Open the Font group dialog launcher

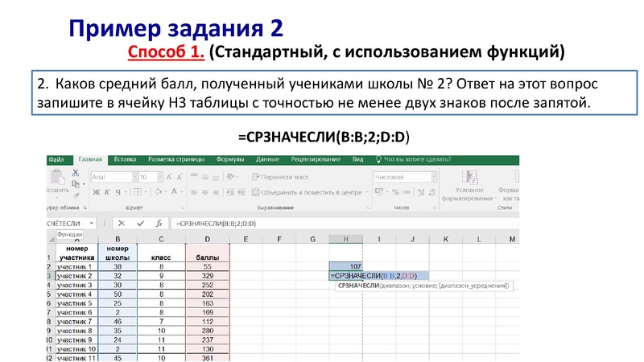pyautogui.click(x=183, y=208)
